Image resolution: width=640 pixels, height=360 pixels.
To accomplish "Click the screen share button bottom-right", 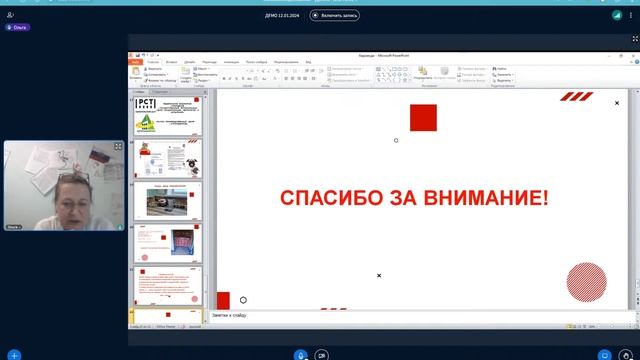I will pos(604,355).
